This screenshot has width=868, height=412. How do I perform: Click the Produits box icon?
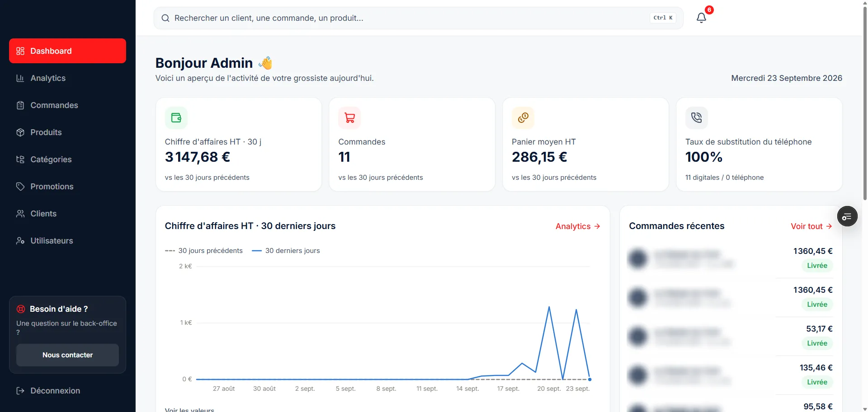(x=20, y=132)
